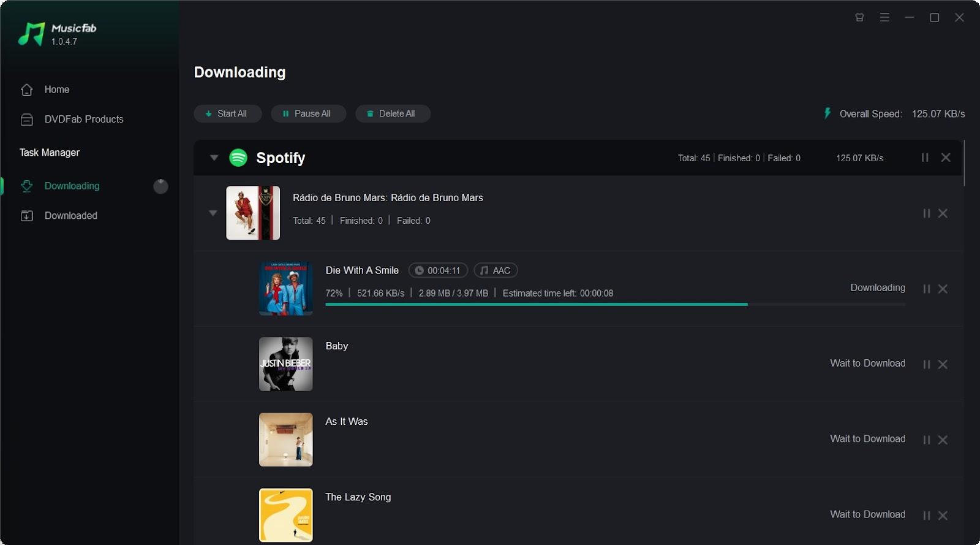Image resolution: width=980 pixels, height=545 pixels.
Task: Click the download list scrollbar
Action: 965,163
